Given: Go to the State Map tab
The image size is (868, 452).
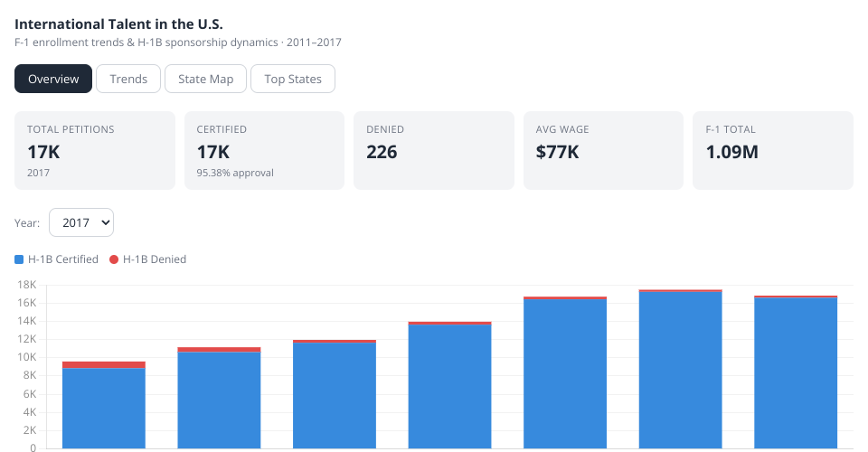Looking at the screenshot, I should coord(205,79).
